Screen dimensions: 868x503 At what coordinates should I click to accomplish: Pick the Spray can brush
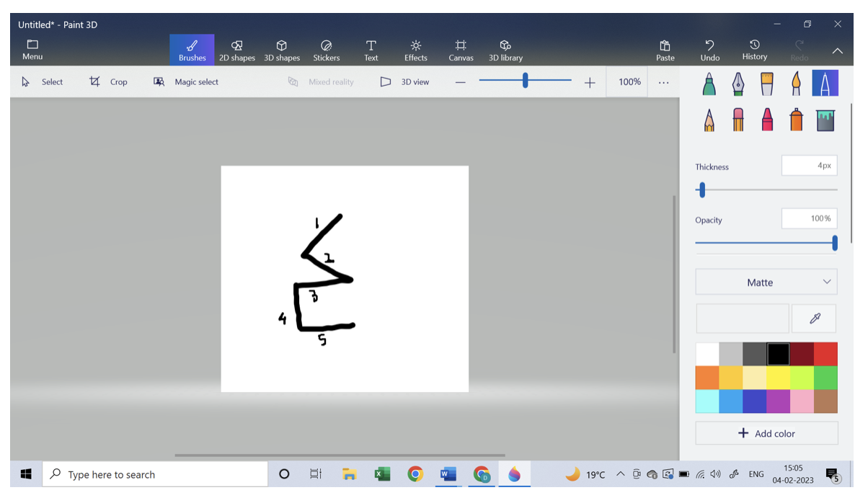(796, 120)
